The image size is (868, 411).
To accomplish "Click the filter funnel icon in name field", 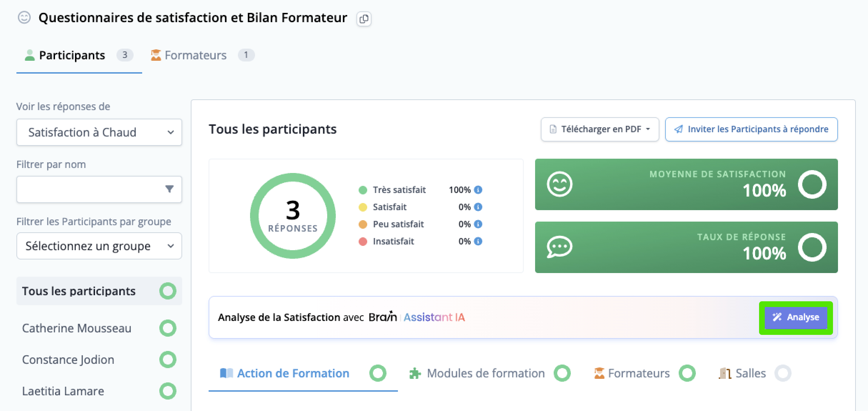I will [169, 189].
